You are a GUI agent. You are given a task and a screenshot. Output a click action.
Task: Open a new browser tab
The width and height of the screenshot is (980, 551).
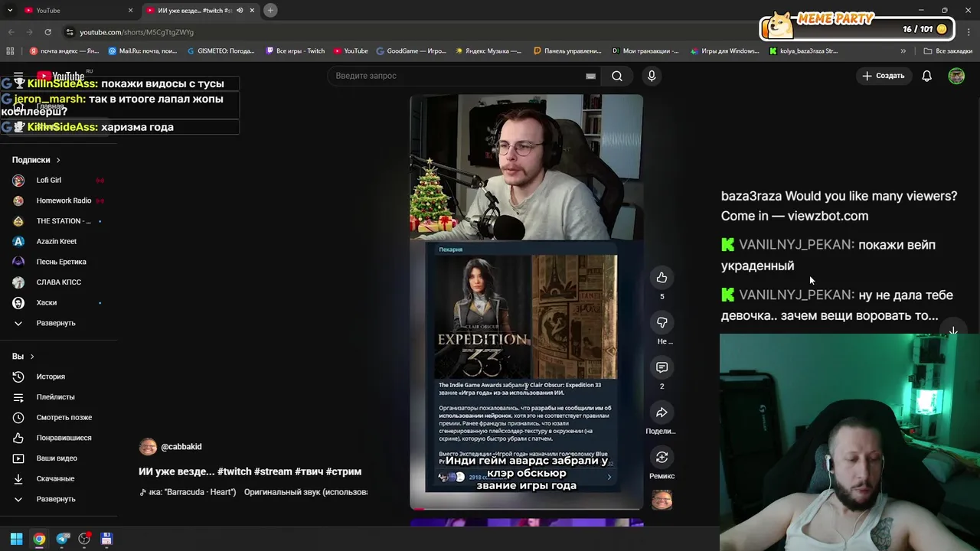(270, 11)
